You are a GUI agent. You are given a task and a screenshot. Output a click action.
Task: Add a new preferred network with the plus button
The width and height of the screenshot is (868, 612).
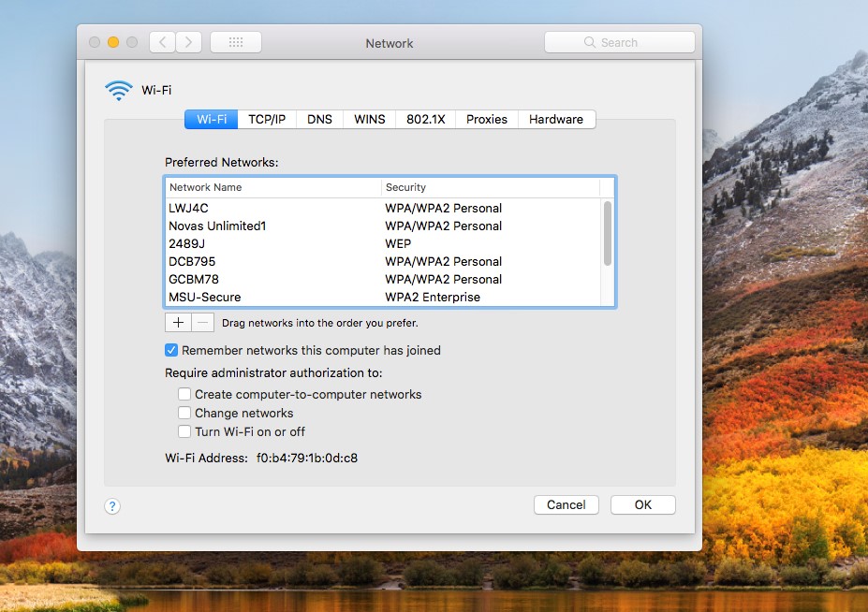click(x=178, y=322)
